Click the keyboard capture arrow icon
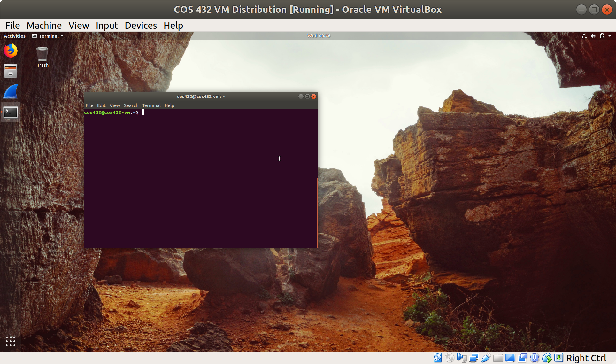Image resolution: width=616 pixels, height=364 pixels. click(x=559, y=358)
